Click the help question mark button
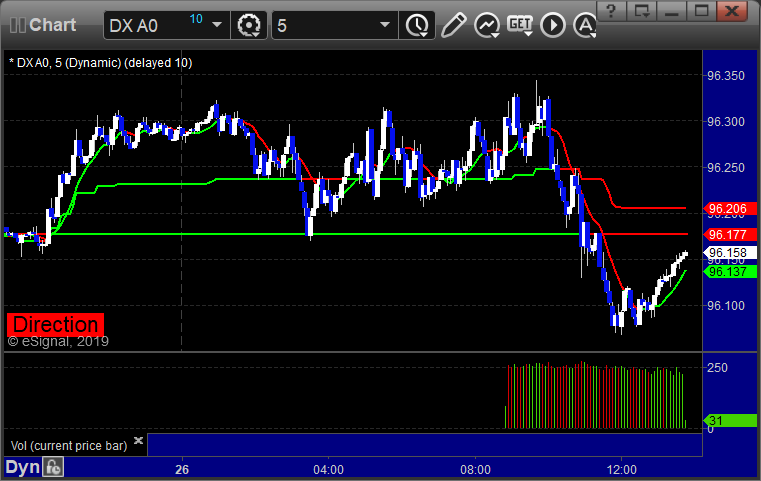Screen dimensions: 761x481 point(611,11)
